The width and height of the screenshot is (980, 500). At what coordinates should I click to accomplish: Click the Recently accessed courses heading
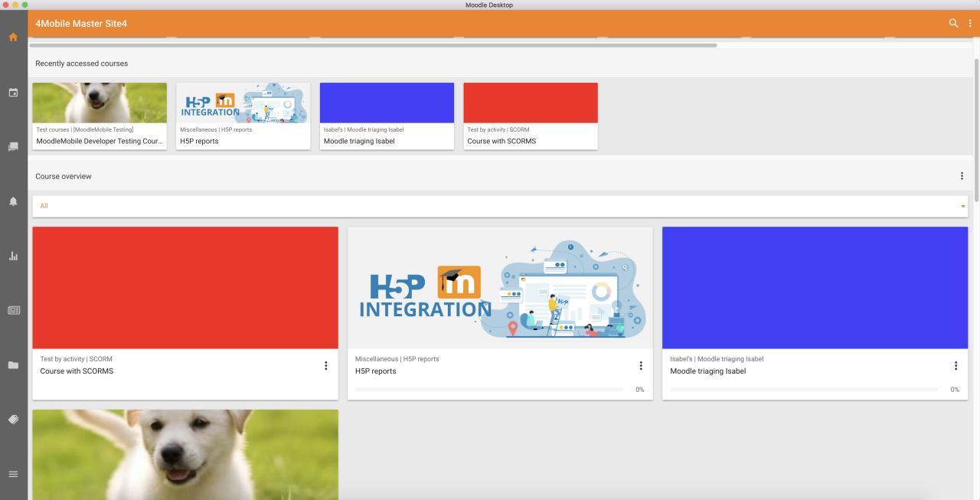pyautogui.click(x=81, y=64)
